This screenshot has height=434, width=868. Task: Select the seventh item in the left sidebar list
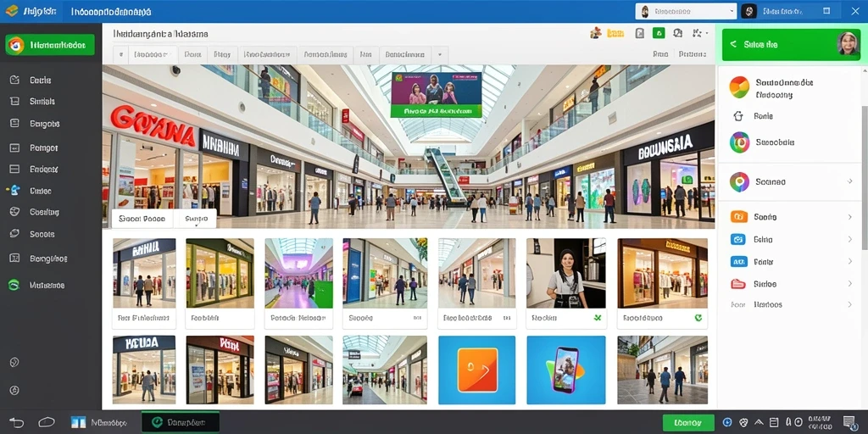51,212
